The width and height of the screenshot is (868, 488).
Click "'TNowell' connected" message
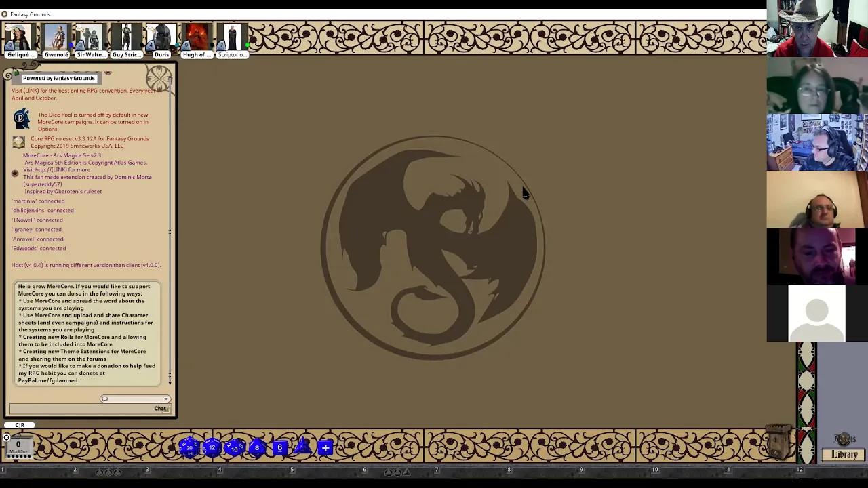click(37, 220)
